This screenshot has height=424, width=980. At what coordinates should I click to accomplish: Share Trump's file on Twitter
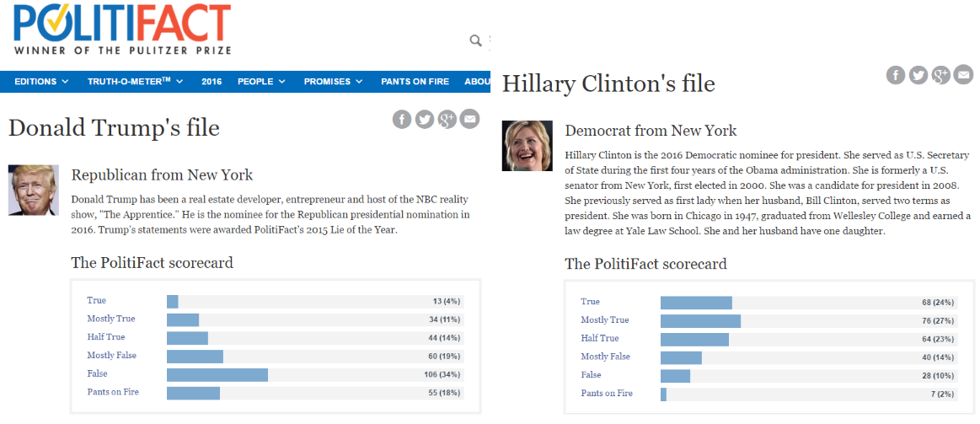click(x=425, y=119)
